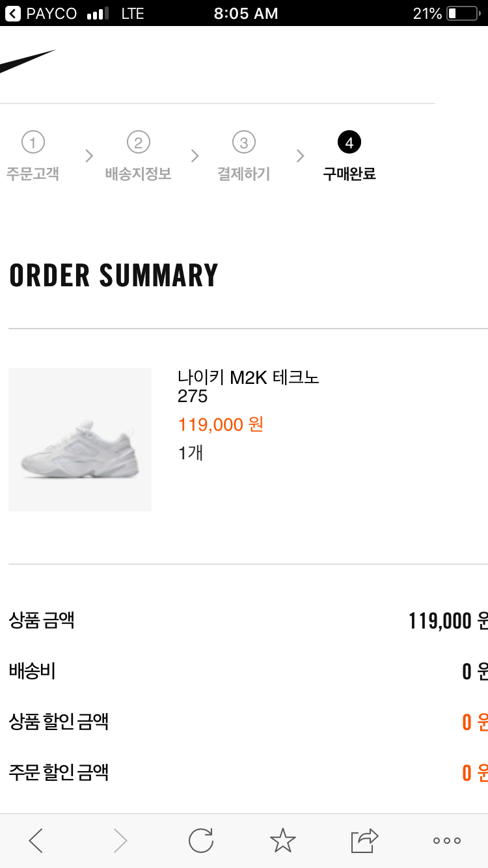Return to the PAYCO app via back chevron

(x=13, y=13)
